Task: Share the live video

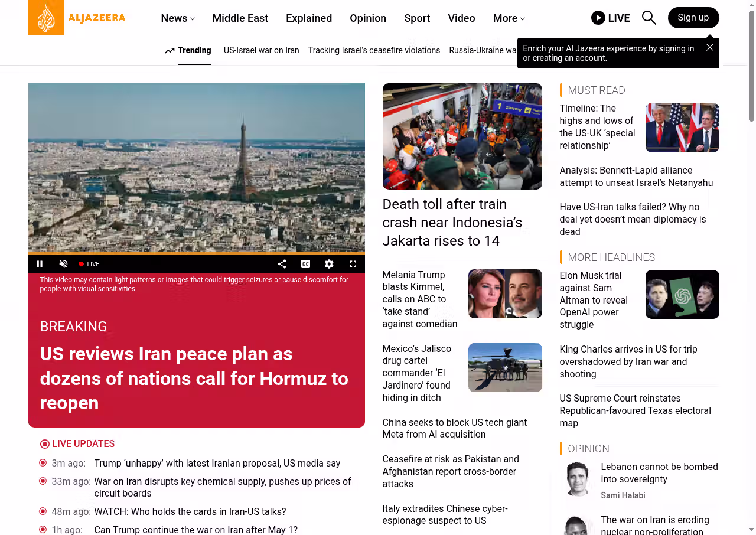Action: point(282,264)
